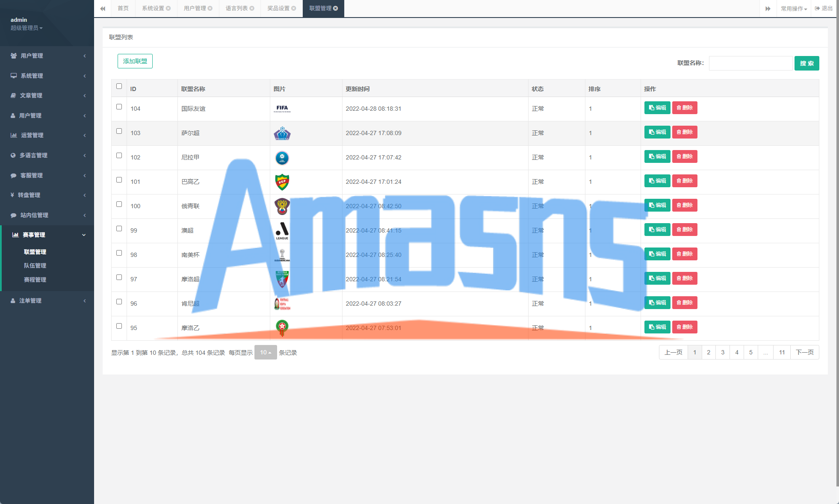Select the checkbox for row ID 97

click(119, 277)
